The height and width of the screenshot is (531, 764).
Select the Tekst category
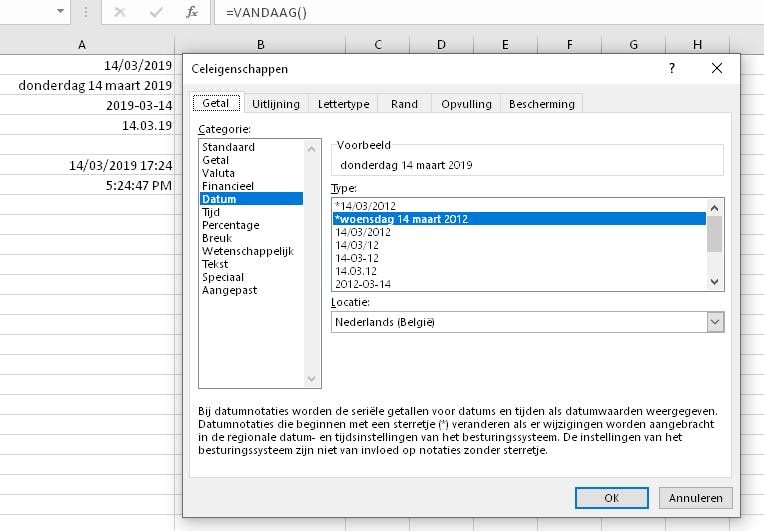coord(251,264)
